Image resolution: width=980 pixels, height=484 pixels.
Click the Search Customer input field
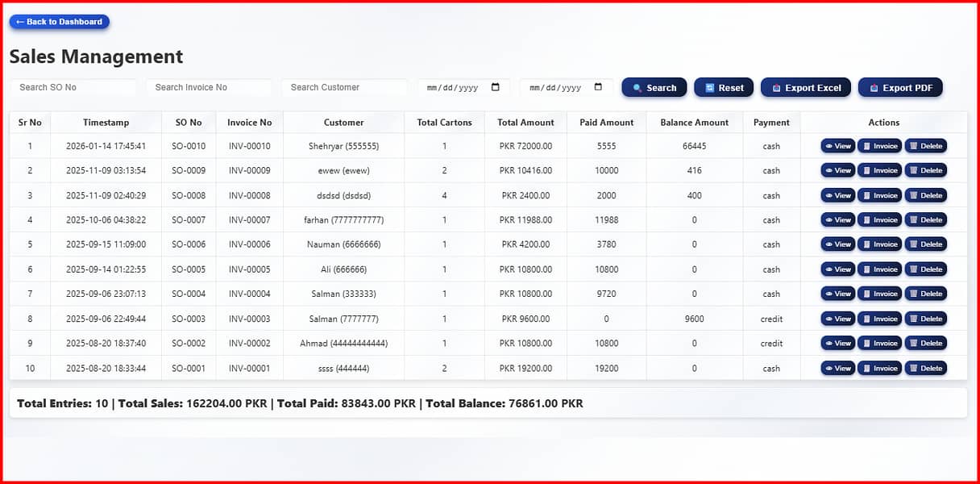tap(345, 86)
